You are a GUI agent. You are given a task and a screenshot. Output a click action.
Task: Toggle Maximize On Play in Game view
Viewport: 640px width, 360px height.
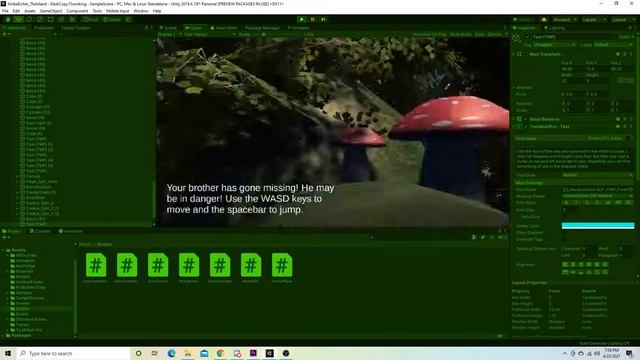pos(430,35)
